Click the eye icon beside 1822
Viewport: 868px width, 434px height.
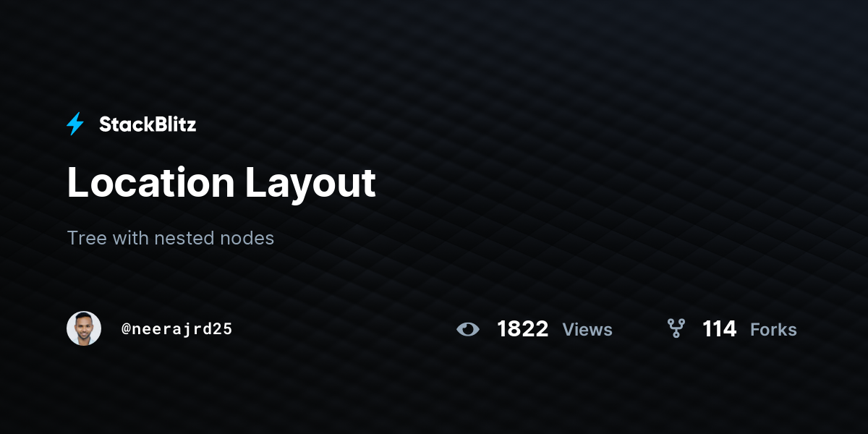[x=468, y=330]
